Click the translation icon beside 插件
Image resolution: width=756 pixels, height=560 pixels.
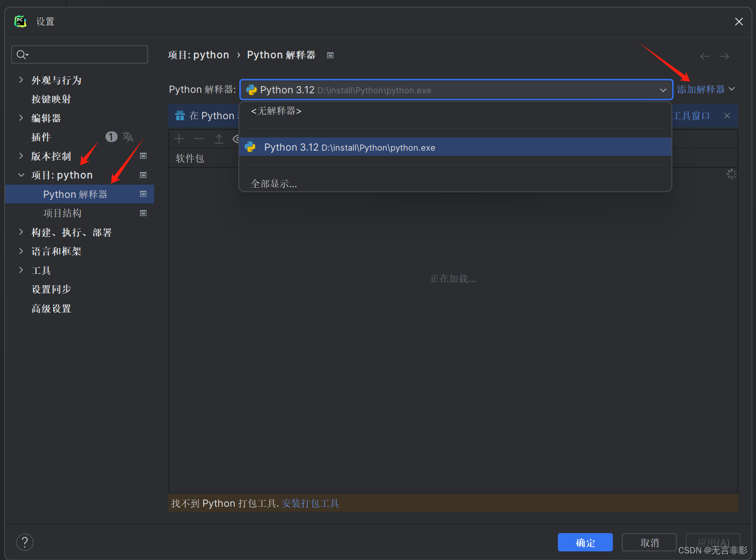point(128,137)
